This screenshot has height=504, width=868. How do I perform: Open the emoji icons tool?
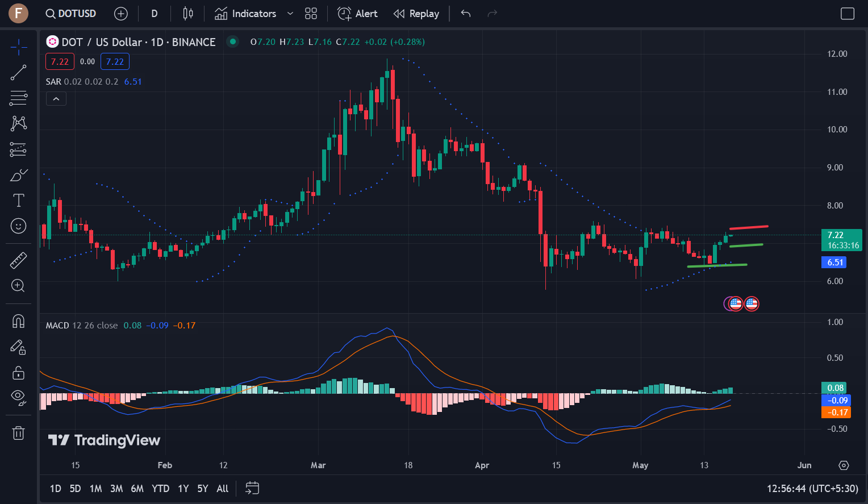coord(18,226)
